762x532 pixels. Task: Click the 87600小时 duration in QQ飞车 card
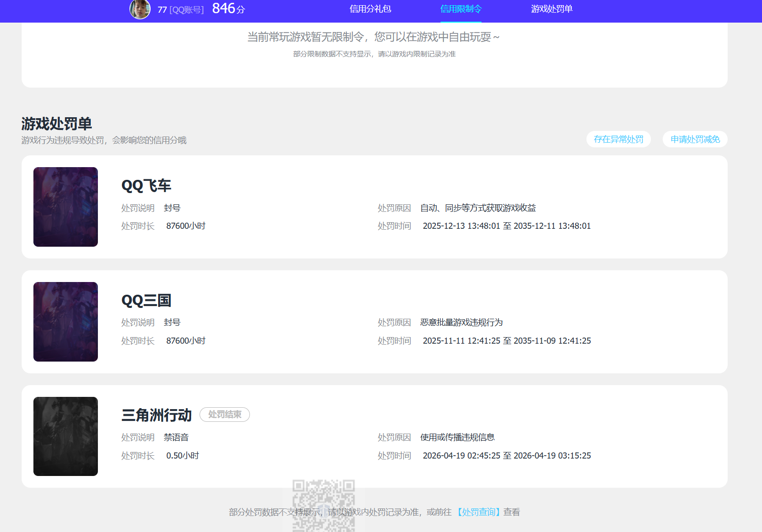(186, 226)
